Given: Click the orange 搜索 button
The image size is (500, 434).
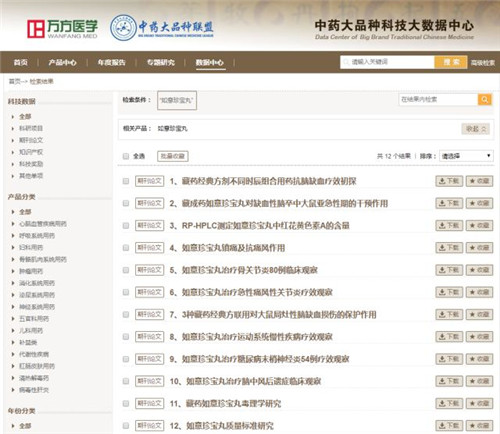Looking at the screenshot, I should (x=451, y=62).
